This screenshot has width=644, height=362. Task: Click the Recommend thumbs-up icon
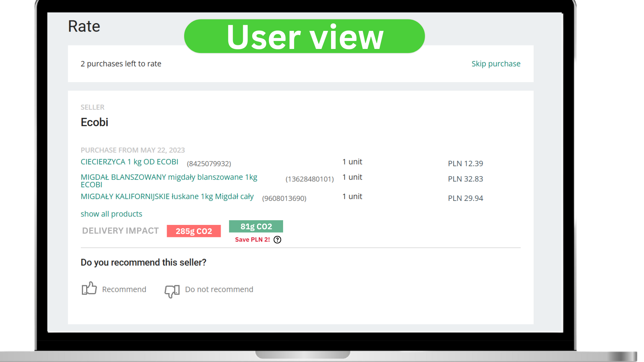tap(89, 288)
